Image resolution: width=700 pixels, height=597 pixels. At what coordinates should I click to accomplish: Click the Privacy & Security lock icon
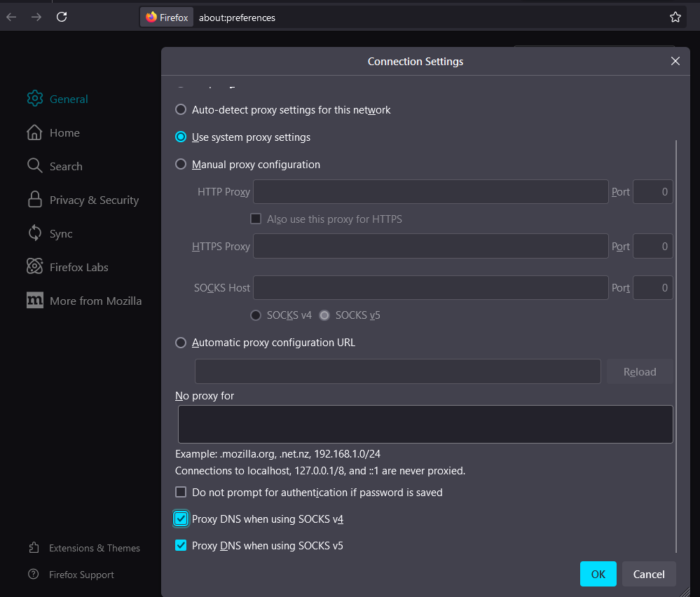coord(35,200)
